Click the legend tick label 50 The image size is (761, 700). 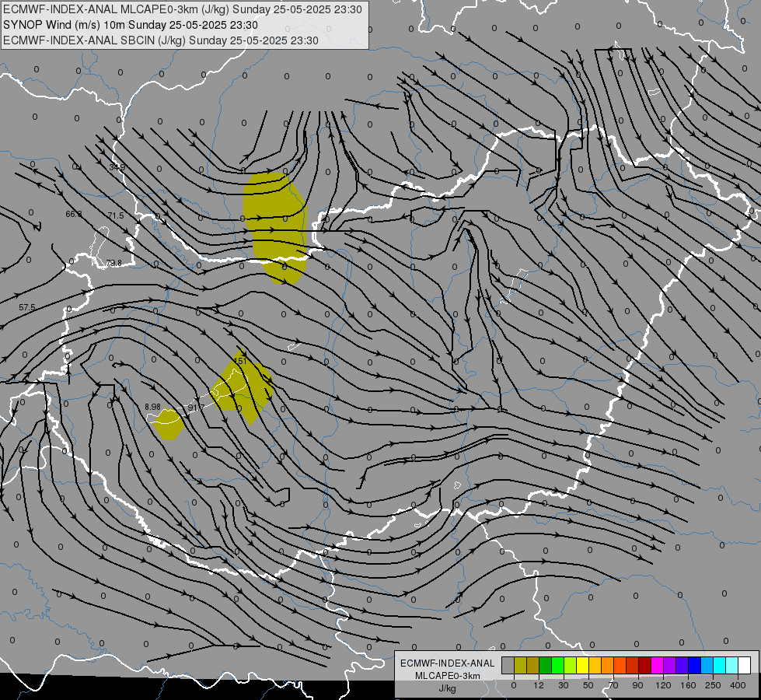click(x=588, y=685)
